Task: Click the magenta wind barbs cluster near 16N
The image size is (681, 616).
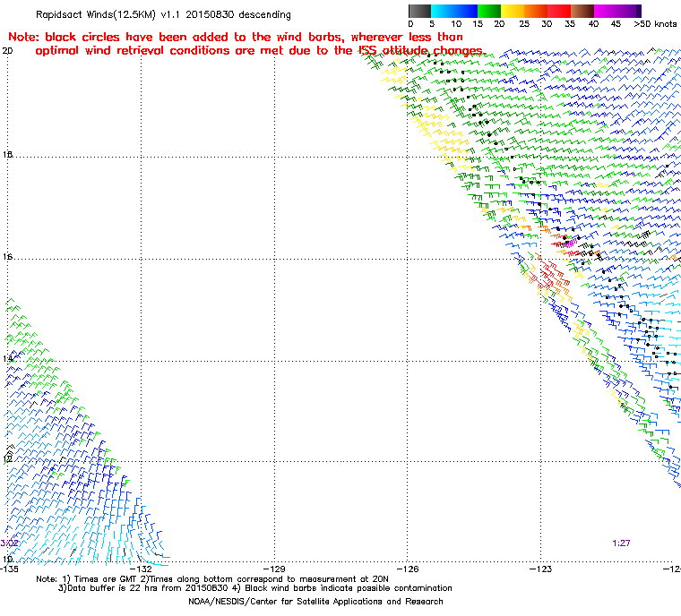Action: pos(571,243)
